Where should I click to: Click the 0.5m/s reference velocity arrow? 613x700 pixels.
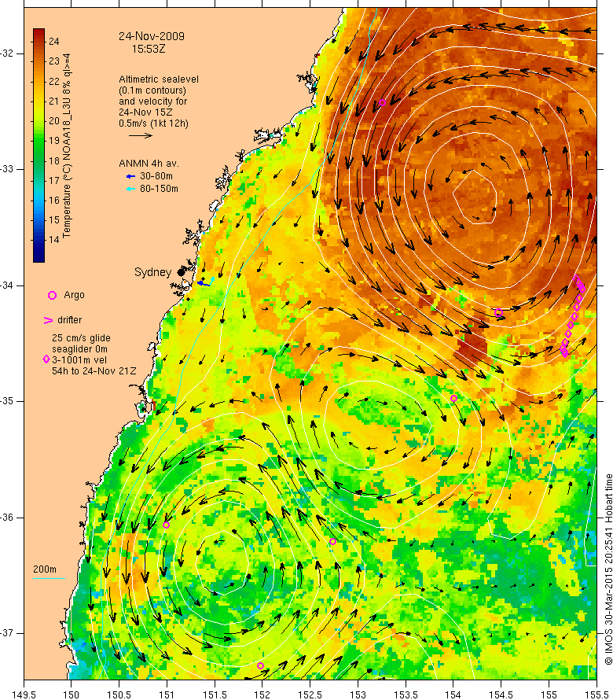[x=141, y=136]
